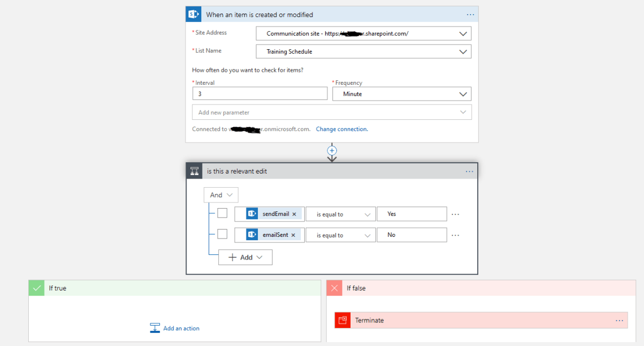Open ellipsis menu on Terminate action
This screenshot has width=644, height=346.
tap(619, 321)
